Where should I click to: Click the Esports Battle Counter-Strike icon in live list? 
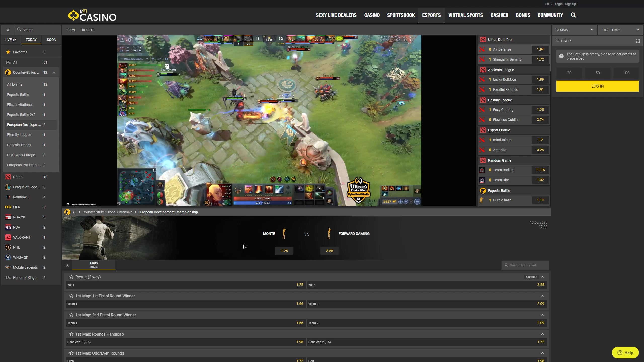(x=483, y=191)
